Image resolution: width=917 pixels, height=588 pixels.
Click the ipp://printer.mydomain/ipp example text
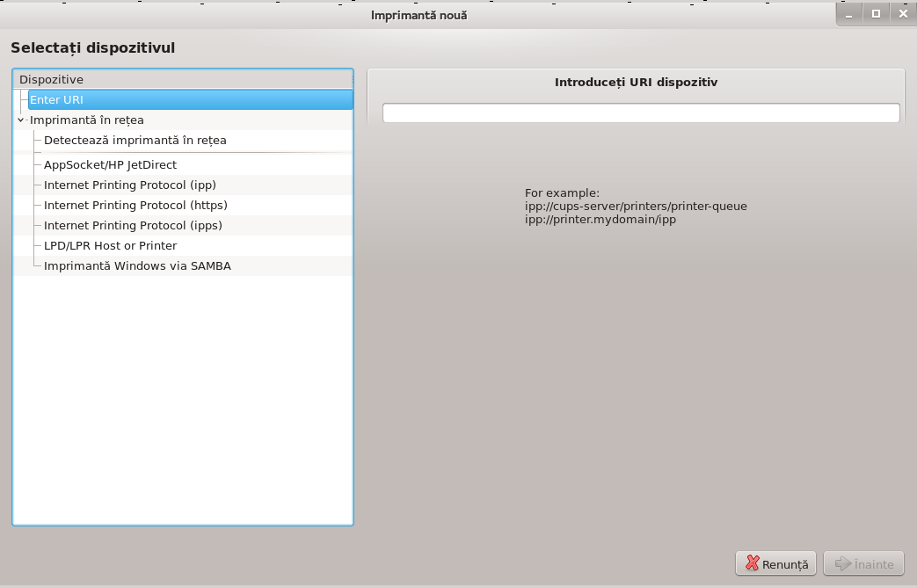tap(600, 220)
